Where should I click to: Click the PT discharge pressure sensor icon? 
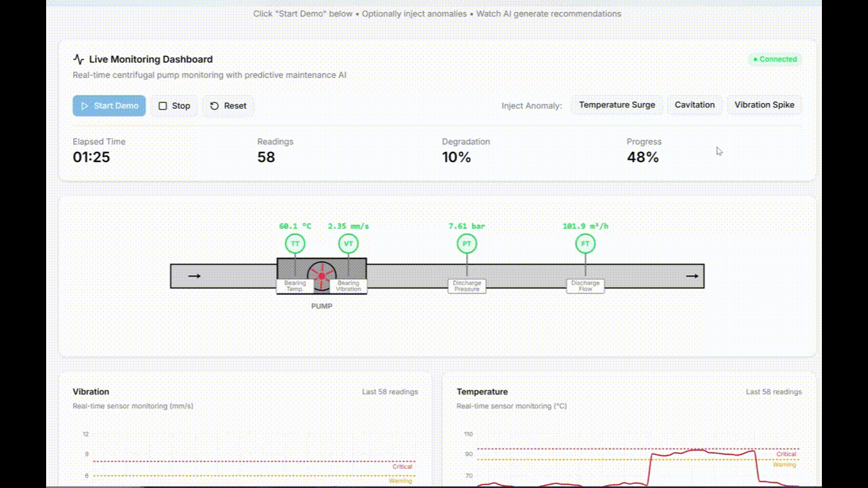tap(467, 243)
